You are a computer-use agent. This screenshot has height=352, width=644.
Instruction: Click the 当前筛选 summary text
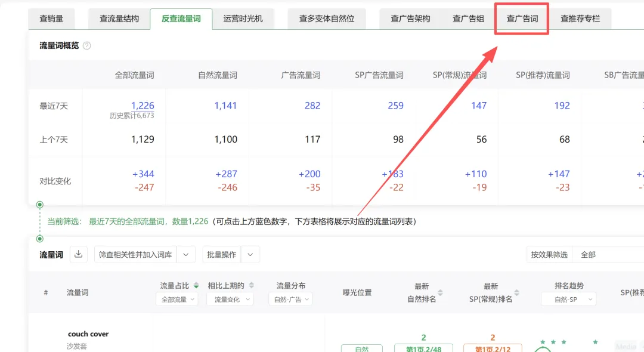(232, 221)
